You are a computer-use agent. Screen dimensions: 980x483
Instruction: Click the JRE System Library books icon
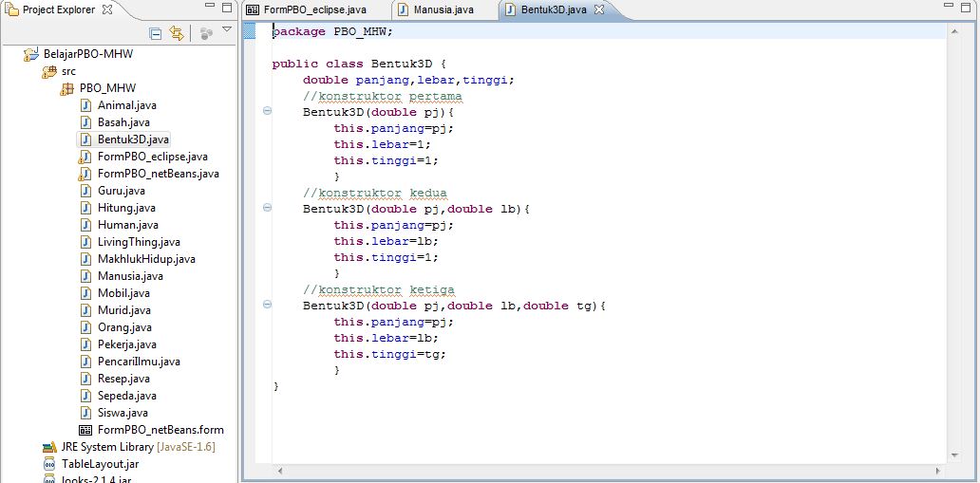49,447
